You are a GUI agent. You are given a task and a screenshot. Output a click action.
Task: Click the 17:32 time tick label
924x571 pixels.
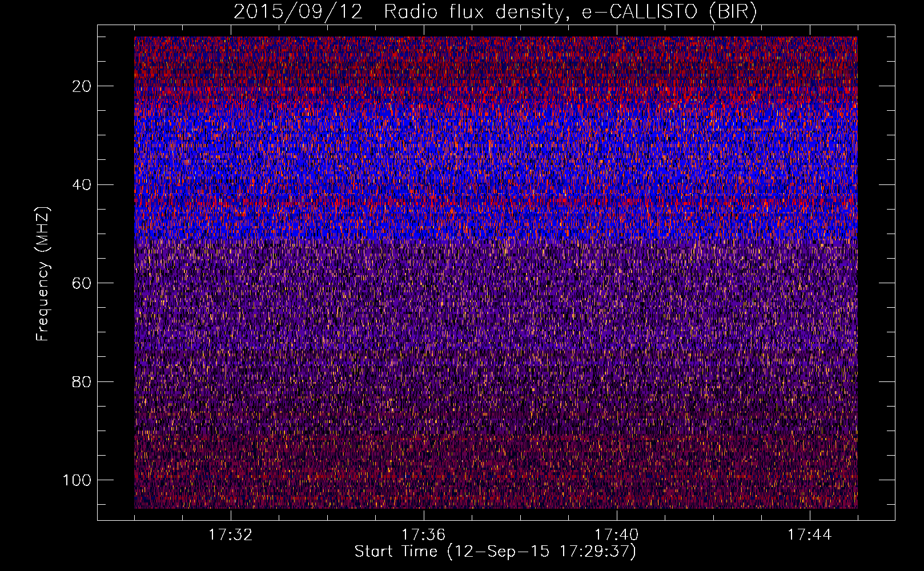pyautogui.click(x=231, y=535)
